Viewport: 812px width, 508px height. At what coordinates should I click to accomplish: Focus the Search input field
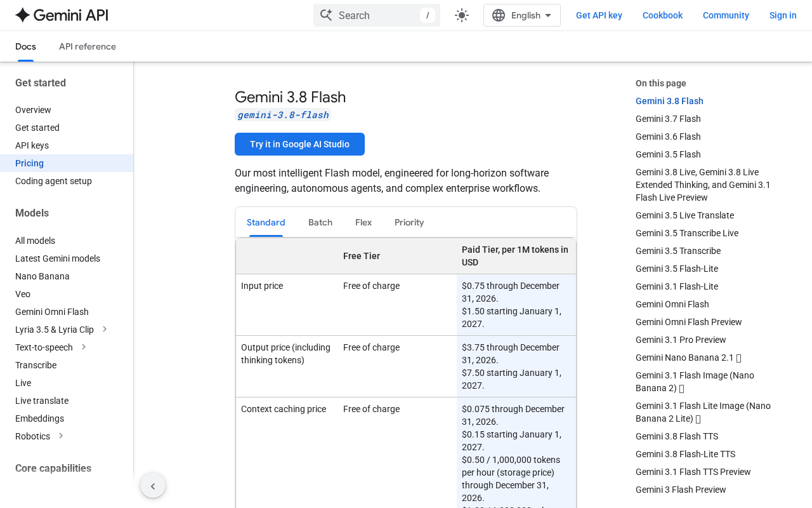tap(377, 15)
